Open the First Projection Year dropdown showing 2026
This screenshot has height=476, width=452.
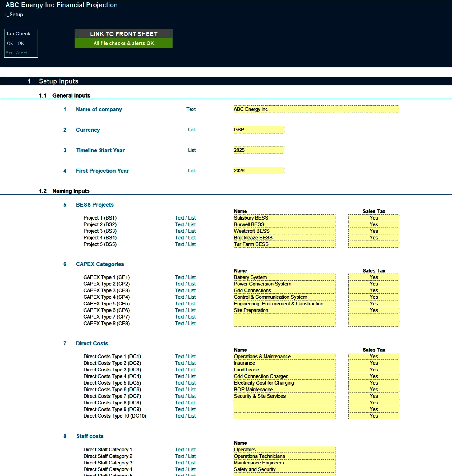coord(258,170)
